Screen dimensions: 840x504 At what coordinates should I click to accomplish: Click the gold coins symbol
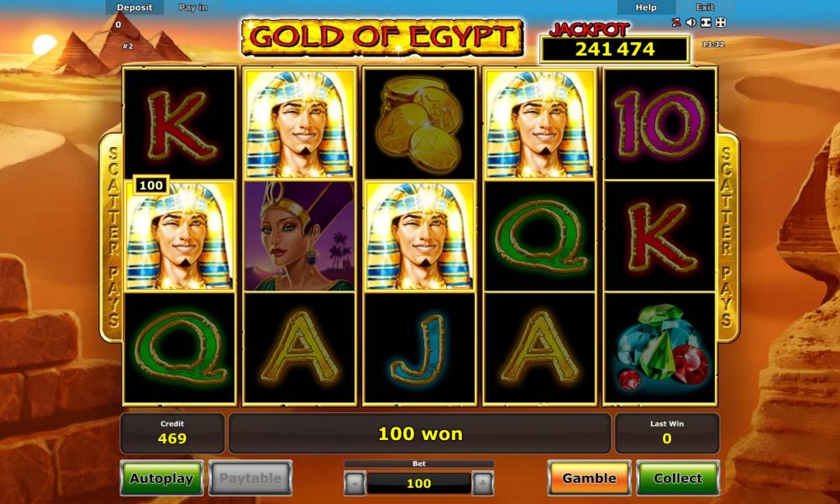pyautogui.click(x=419, y=123)
